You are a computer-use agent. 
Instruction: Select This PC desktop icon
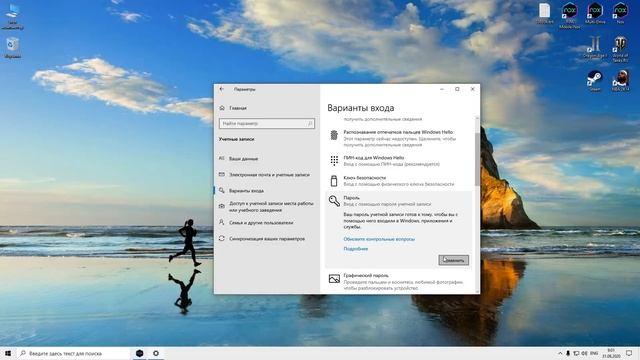(13, 17)
